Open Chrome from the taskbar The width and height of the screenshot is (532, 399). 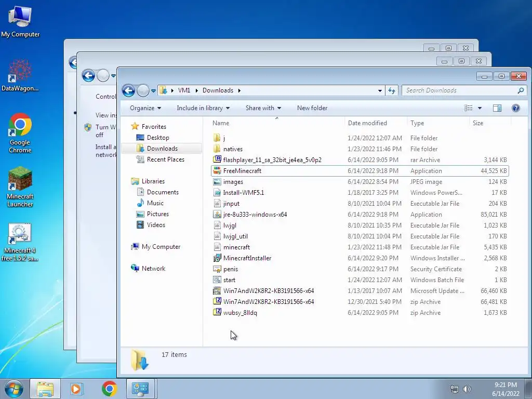tap(109, 389)
